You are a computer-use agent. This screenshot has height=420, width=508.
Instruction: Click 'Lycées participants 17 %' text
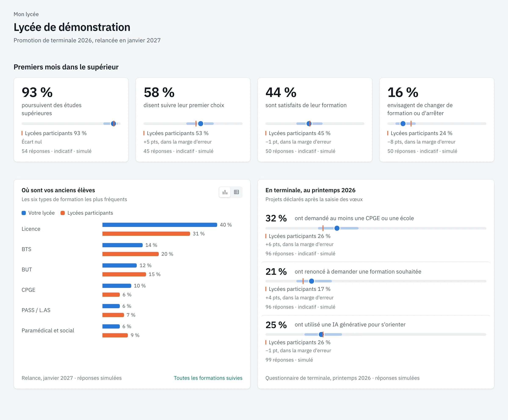300,289
